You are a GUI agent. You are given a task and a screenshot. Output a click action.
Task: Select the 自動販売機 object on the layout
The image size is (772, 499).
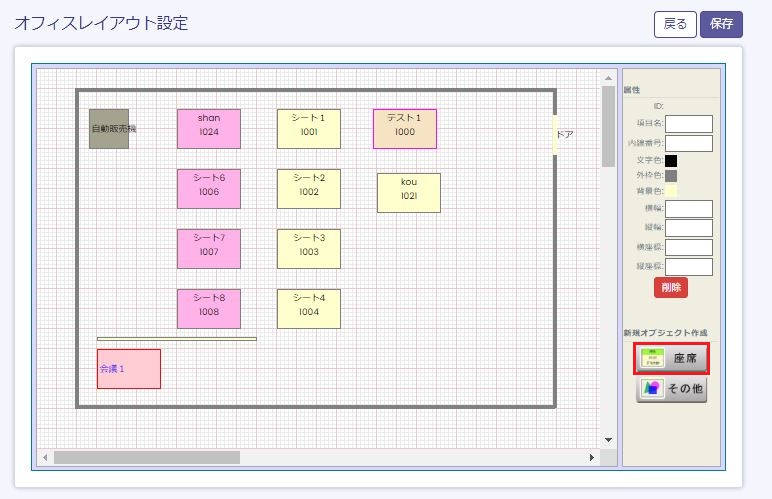pos(109,129)
